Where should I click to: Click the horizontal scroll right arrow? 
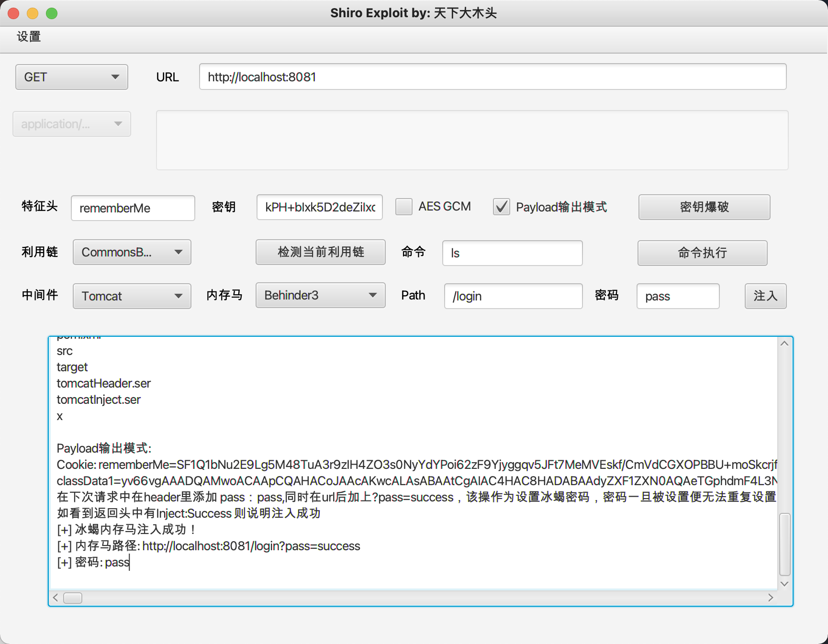(771, 598)
